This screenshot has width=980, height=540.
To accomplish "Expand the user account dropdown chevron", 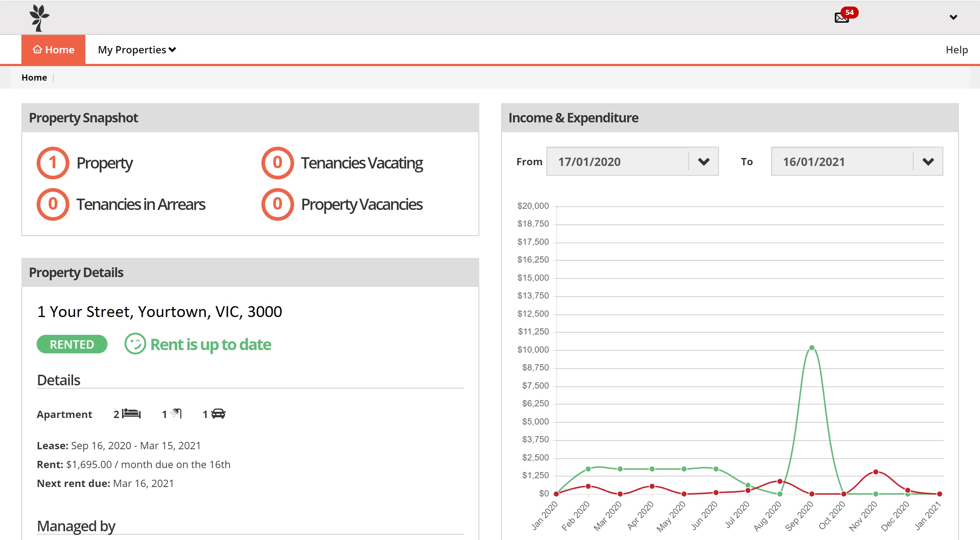I will pyautogui.click(x=953, y=17).
